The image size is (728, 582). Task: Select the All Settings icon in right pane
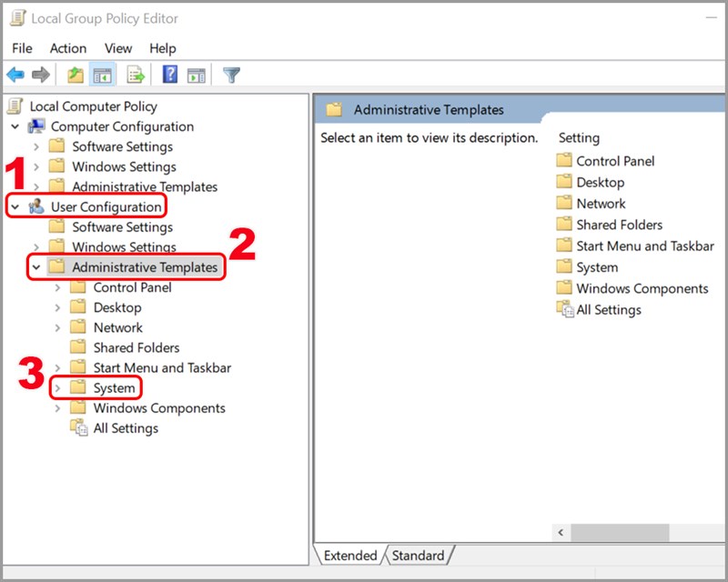tap(565, 310)
